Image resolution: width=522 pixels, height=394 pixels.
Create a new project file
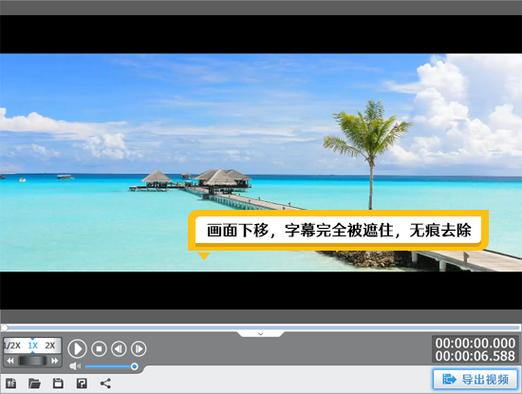pos(11,383)
